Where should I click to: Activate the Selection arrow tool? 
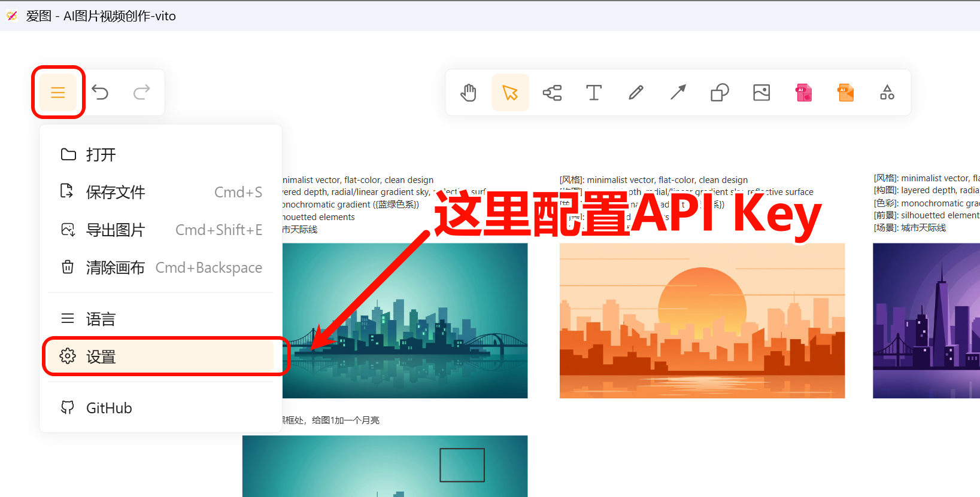[511, 93]
